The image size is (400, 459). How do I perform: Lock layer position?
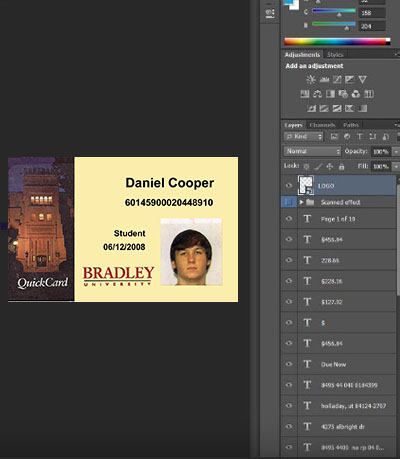(330, 166)
